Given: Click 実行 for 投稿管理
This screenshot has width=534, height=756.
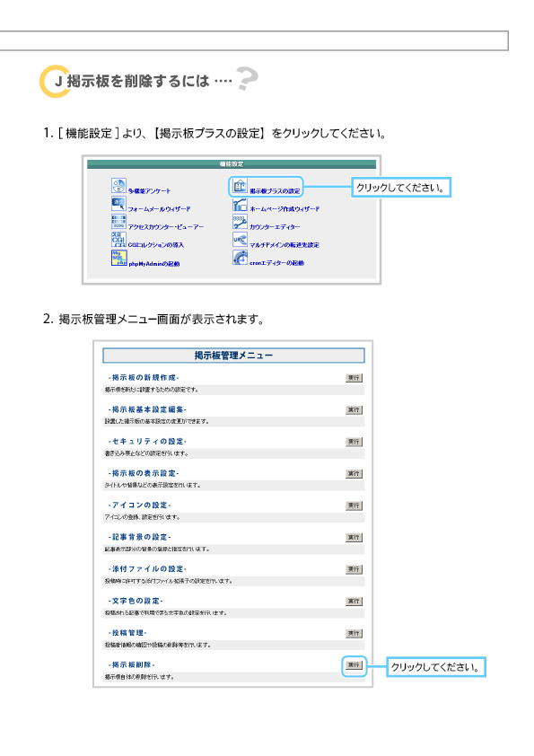Looking at the screenshot, I should [354, 633].
